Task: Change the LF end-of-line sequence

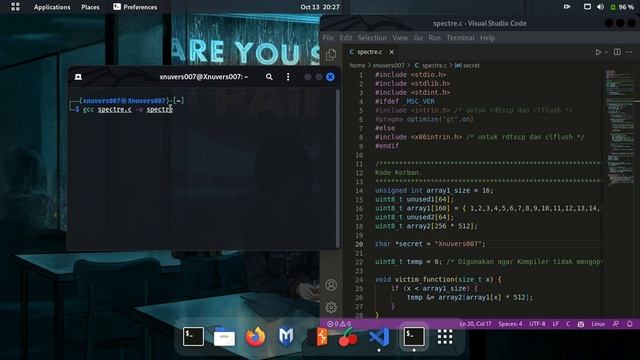Action: click(556, 324)
